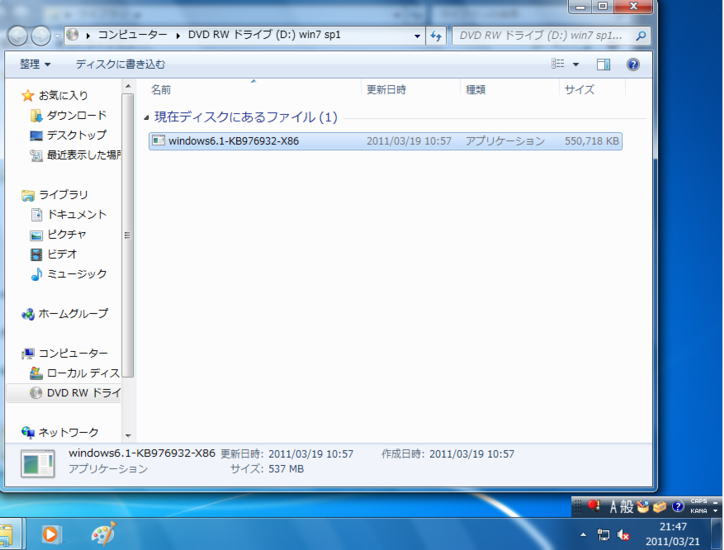Toggle IME input mode A indicator

(613, 507)
